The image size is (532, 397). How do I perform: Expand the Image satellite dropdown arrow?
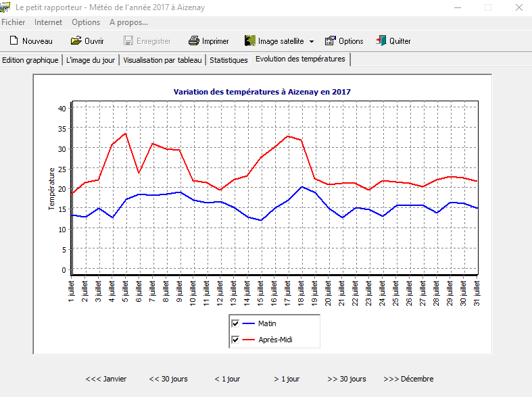click(312, 41)
